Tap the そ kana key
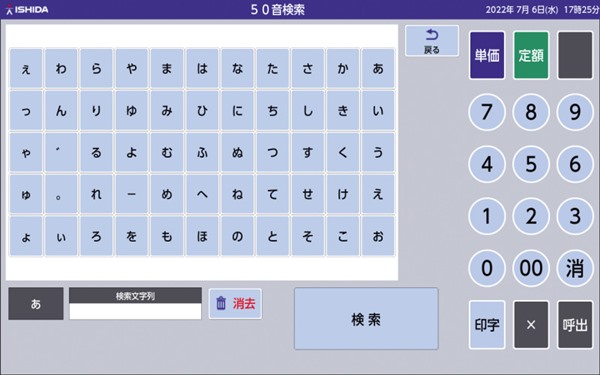 pos(308,236)
